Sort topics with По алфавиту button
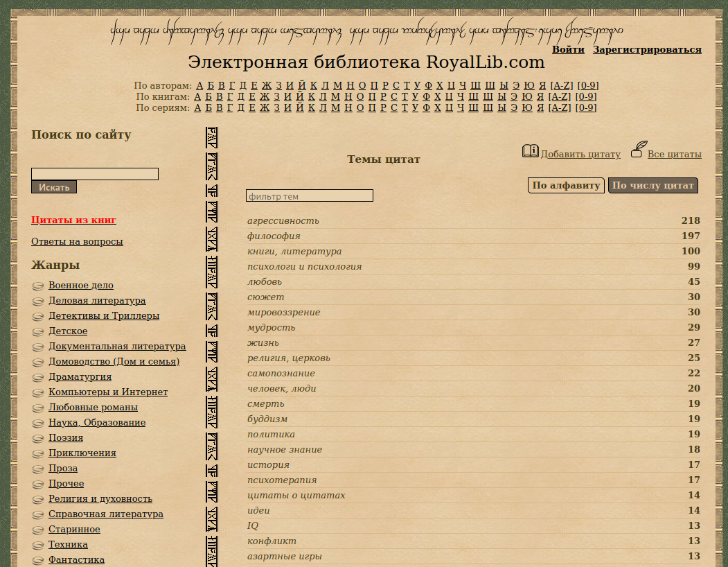 click(566, 185)
